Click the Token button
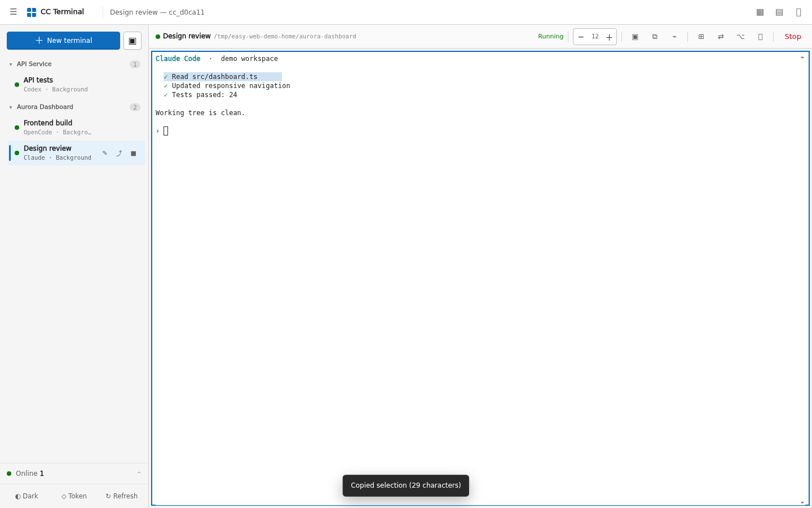Screen dimensions: 812x508 [x=74, y=496]
